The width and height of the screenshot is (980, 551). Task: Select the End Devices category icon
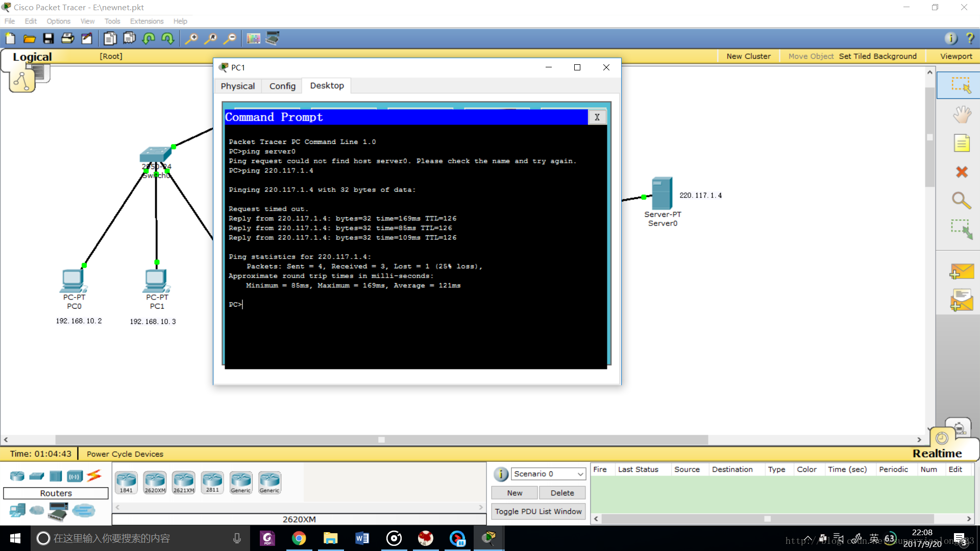coord(17,510)
